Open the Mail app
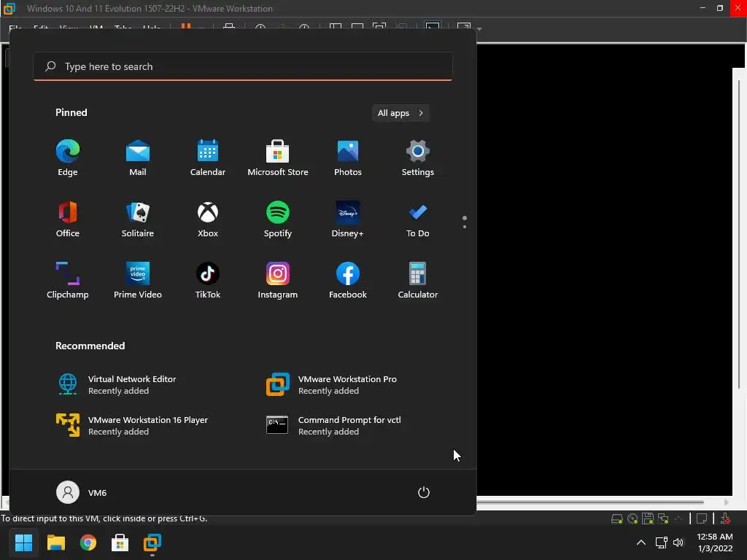The width and height of the screenshot is (747, 560). point(138,158)
